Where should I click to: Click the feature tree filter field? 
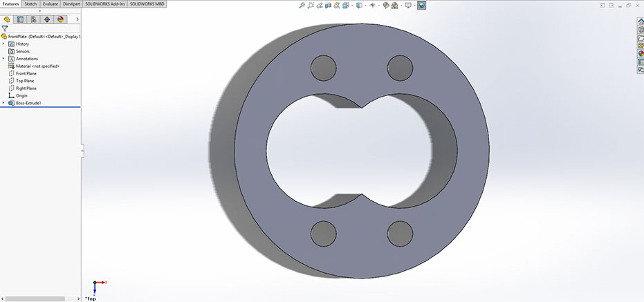42,28
